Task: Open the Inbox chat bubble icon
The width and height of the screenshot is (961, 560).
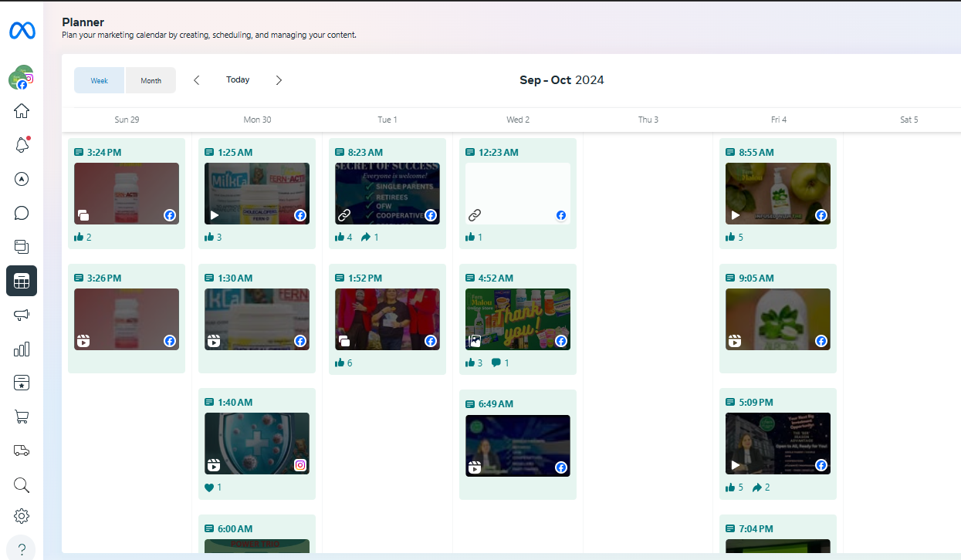Action: [22, 213]
